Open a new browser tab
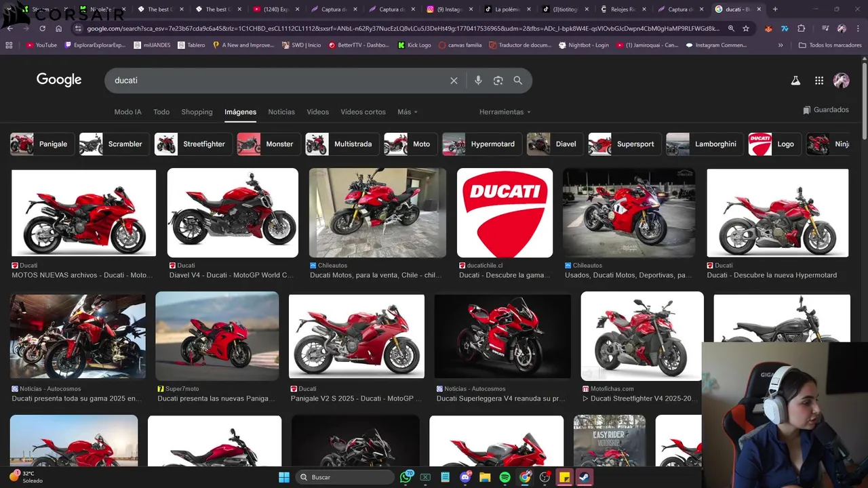 tap(775, 9)
